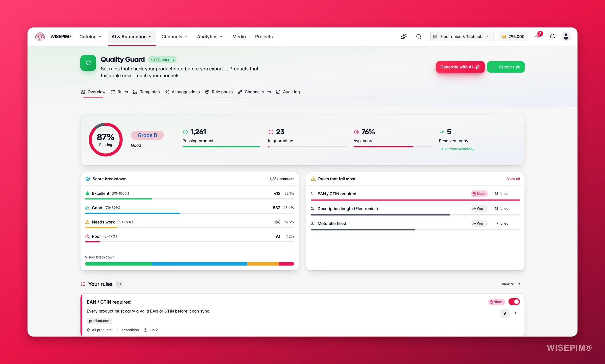Click the coin credits balance 295,000
Screen dimensions: 605x364
tap(513, 37)
